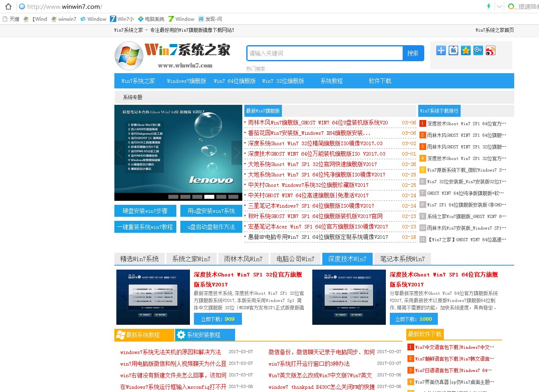Share via the Baidu Tieba icon

(453, 50)
